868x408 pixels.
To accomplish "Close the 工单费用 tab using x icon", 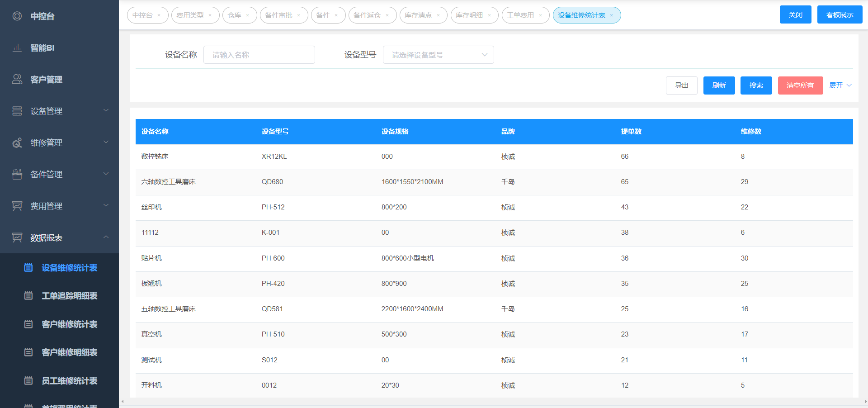I will tap(540, 15).
